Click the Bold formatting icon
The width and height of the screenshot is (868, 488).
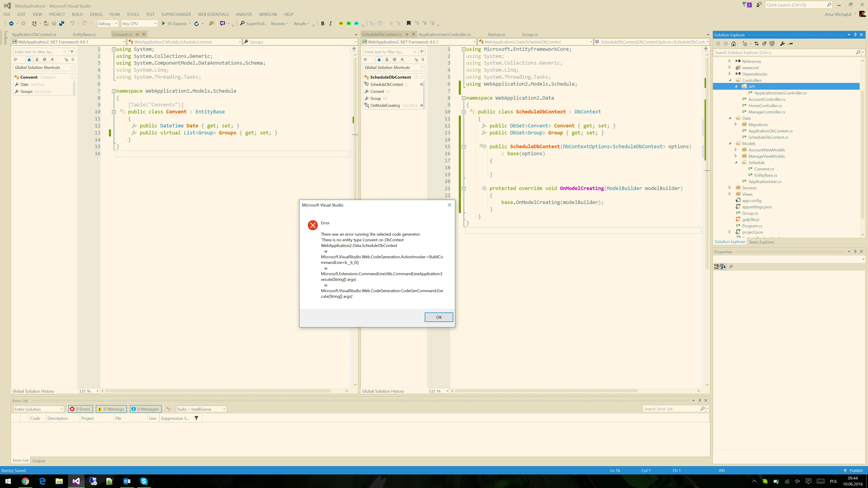323,23
